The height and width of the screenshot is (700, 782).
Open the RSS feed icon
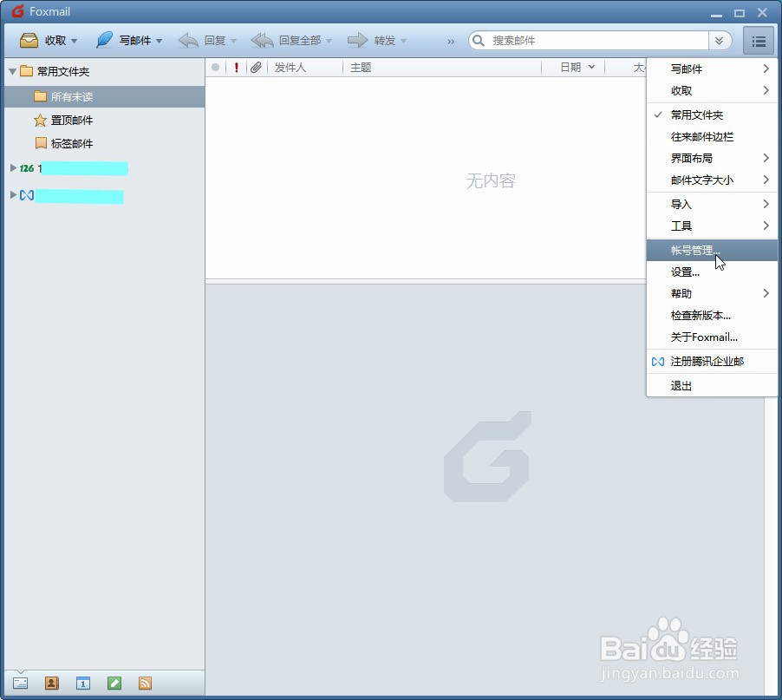tap(145, 683)
